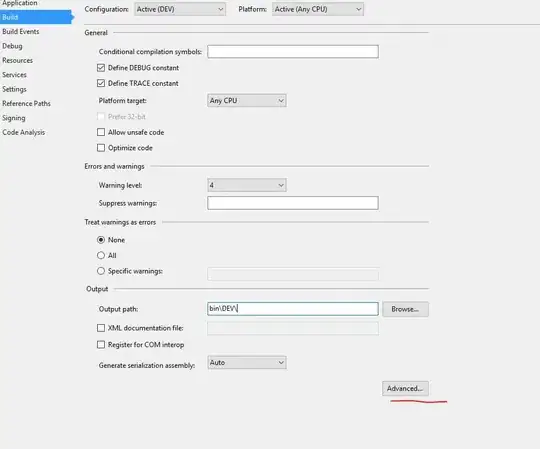Enable Register for COM interop
540x449 pixels.
[x=101, y=345]
